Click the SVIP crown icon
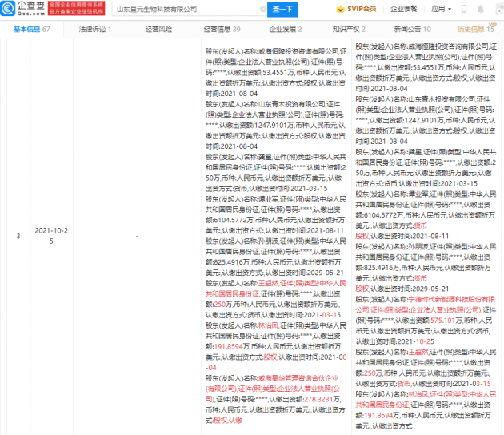The image size is (504, 435). point(340,9)
